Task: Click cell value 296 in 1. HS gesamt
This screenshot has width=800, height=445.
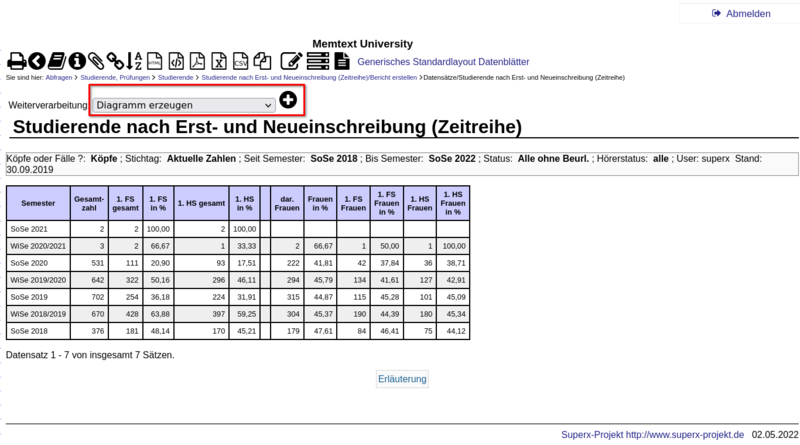Action: (x=218, y=280)
